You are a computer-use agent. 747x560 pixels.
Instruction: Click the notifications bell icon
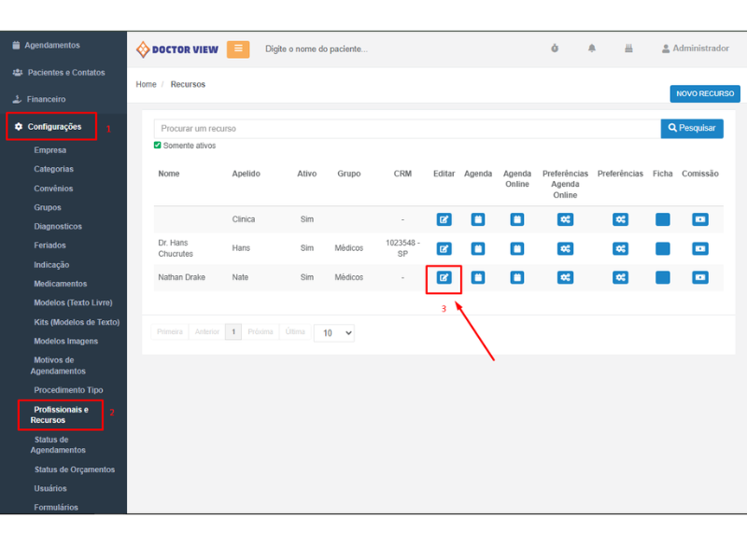click(592, 49)
